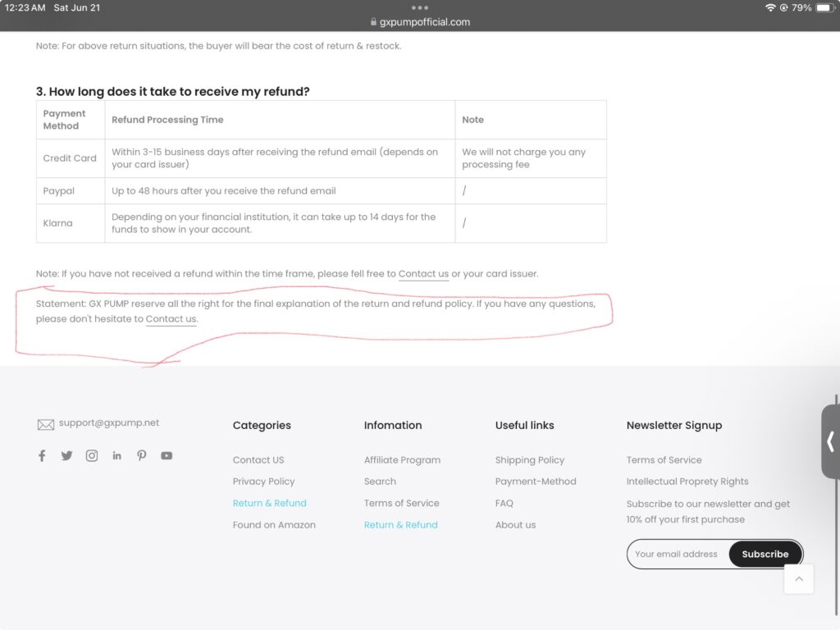The image size is (840, 630).
Task: Open the FAQ link
Action: [504, 504]
